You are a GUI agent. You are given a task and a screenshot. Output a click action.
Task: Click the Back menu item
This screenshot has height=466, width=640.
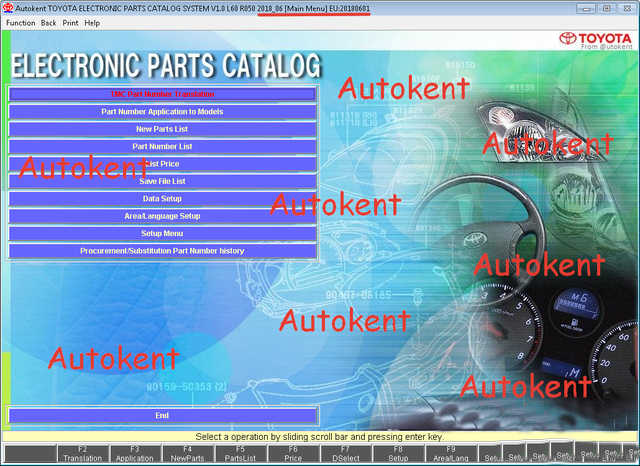tap(48, 23)
